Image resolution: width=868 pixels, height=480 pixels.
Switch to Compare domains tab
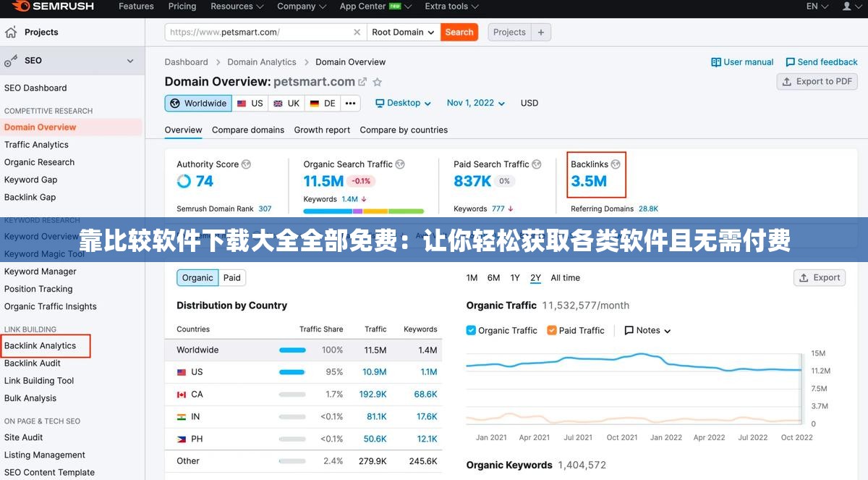(248, 130)
